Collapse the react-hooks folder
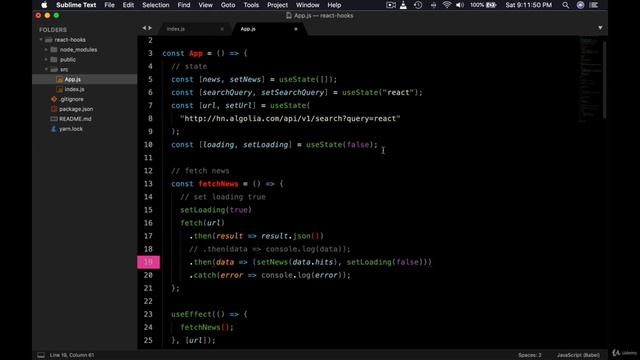Screen dimensions: 640x360 tap(41, 40)
